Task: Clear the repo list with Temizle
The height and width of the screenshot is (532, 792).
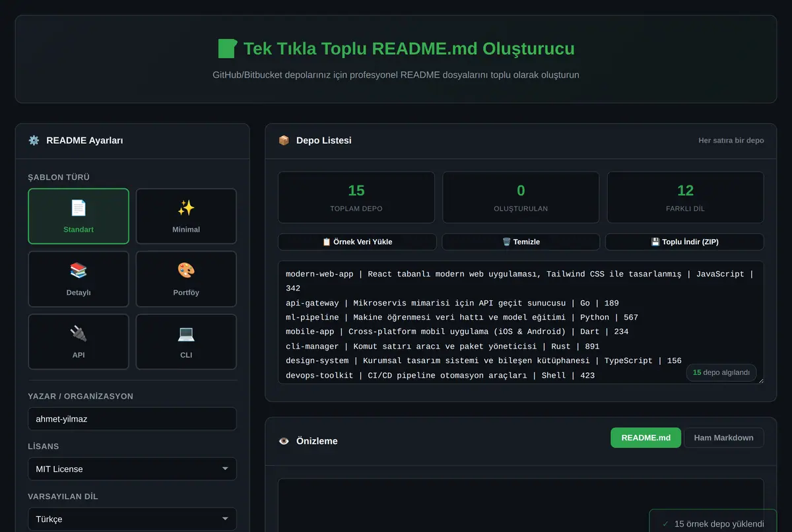Action: 521,242
